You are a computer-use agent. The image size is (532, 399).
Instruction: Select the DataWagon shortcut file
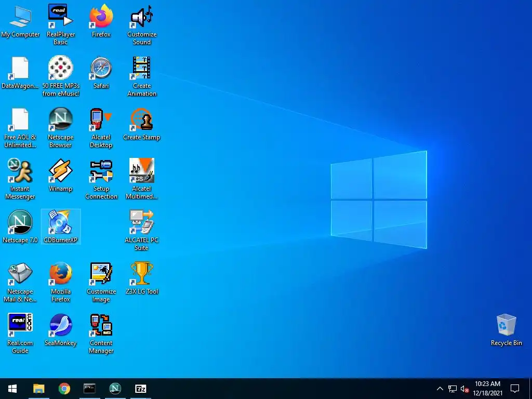pos(20,73)
